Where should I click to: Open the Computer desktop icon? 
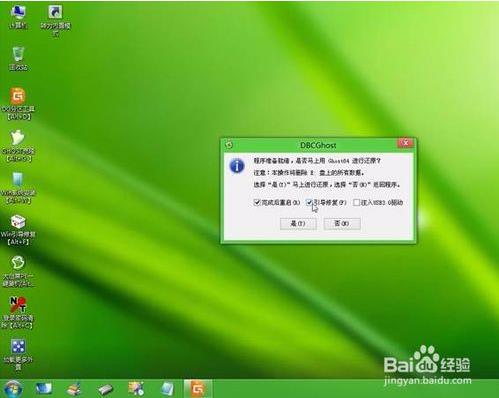tap(18, 16)
